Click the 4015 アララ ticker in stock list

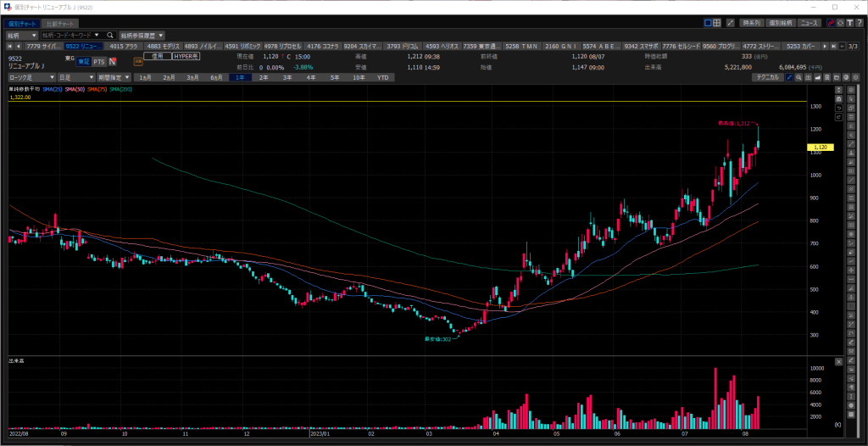pyautogui.click(x=124, y=46)
